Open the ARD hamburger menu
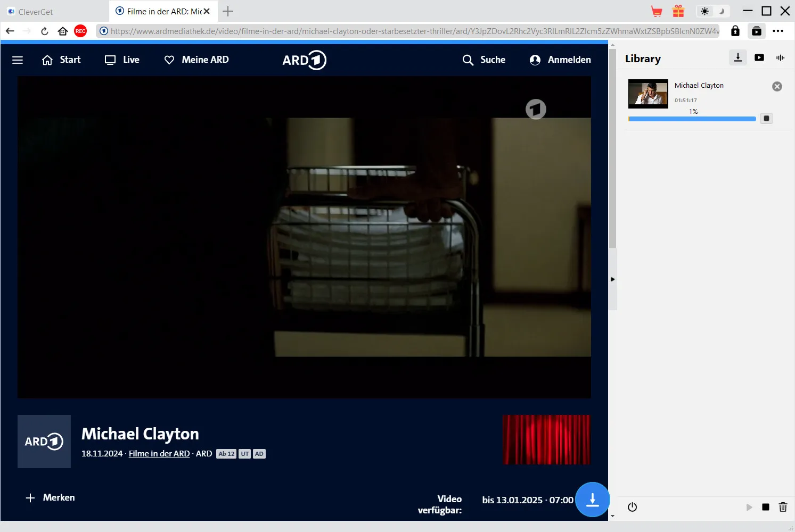The height and width of the screenshot is (532, 795). (x=18, y=60)
